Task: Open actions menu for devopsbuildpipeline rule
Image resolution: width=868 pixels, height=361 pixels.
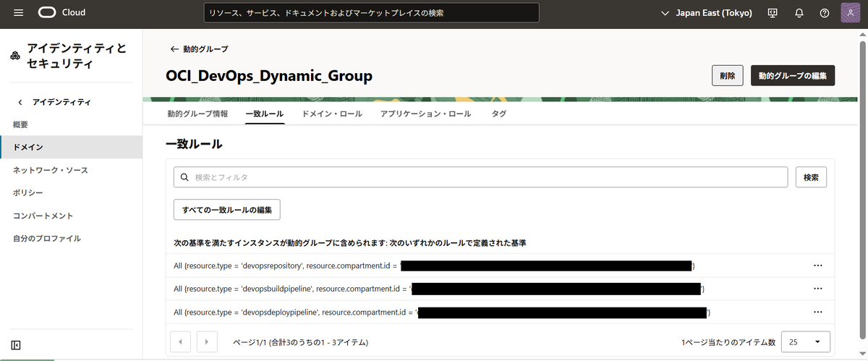Action: (818, 289)
